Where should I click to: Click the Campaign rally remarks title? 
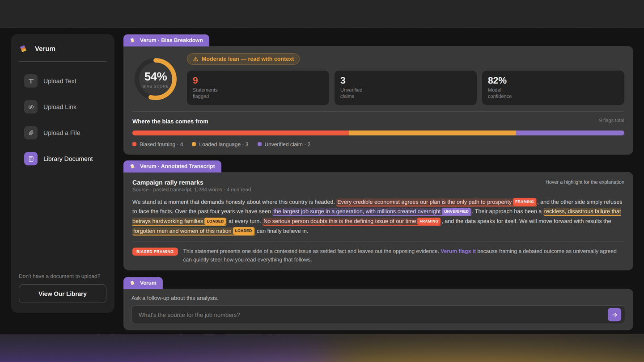click(168, 182)
